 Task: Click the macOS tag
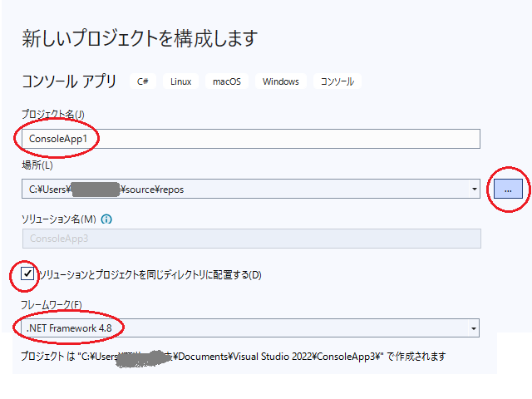coord(226,81)
